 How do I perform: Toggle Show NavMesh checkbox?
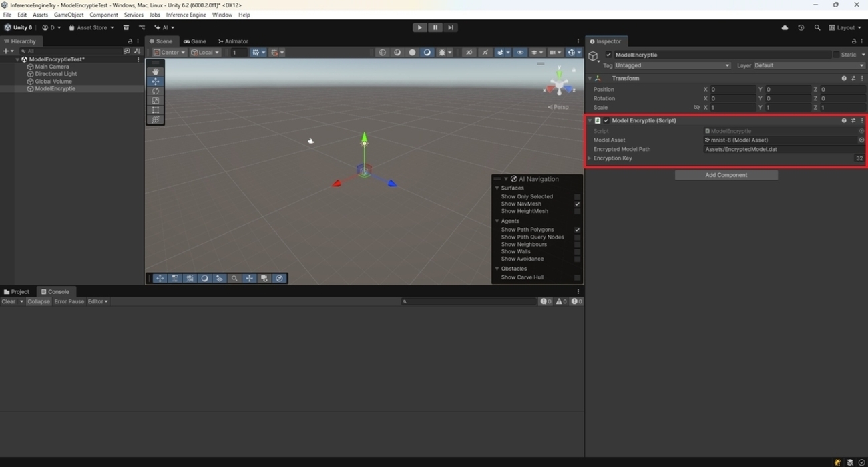click(577, 204)
